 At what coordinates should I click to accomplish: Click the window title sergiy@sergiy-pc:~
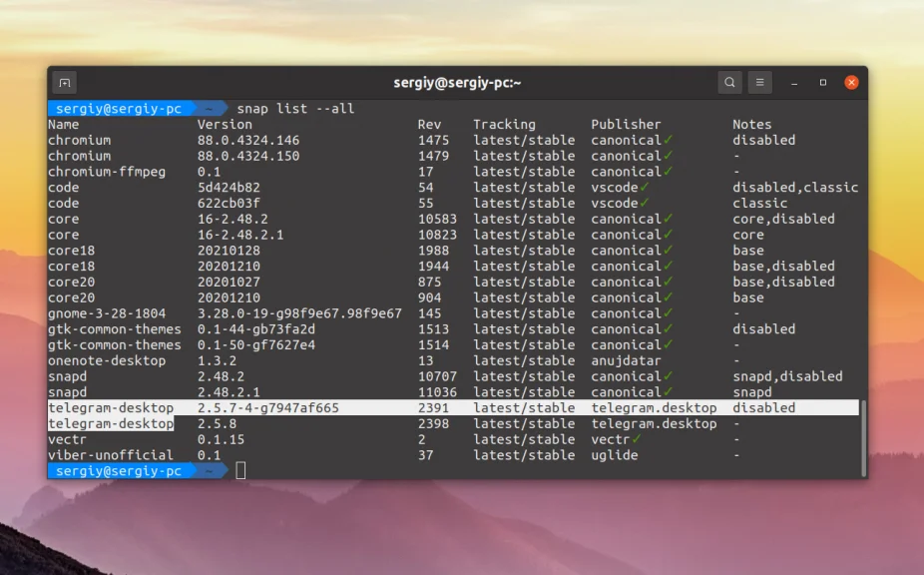[462, 82]
